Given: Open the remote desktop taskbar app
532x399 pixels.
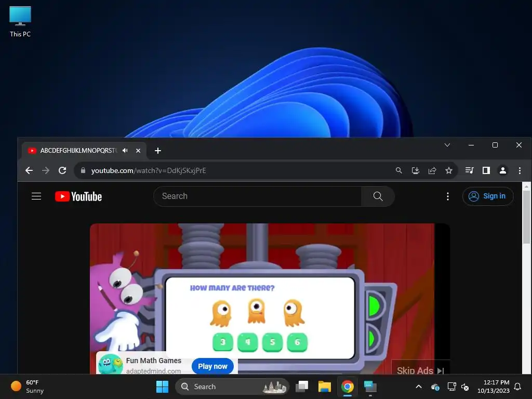Looking at the screenshot, I should point(370,387).
